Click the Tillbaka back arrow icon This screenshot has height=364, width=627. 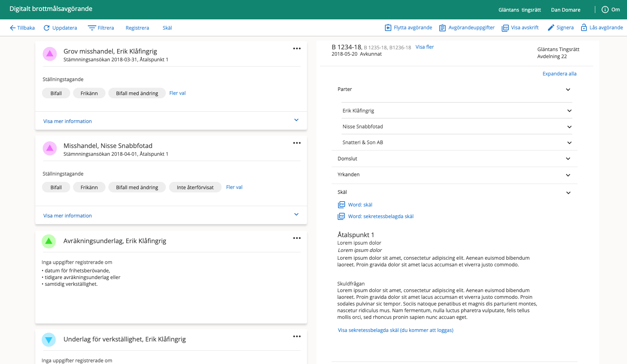coord(12,28)
